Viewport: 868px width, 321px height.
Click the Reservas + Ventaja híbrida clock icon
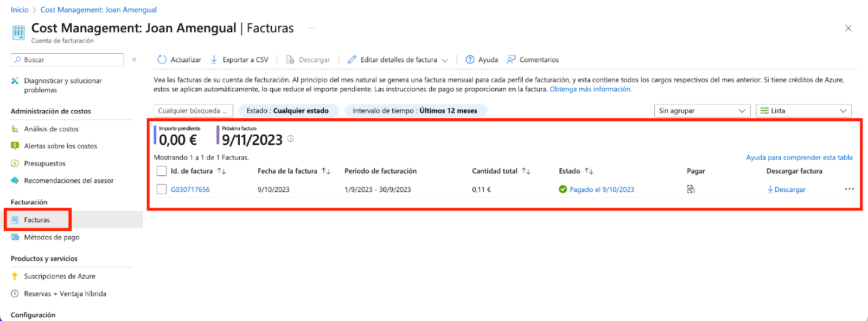[x=15, y=294]
